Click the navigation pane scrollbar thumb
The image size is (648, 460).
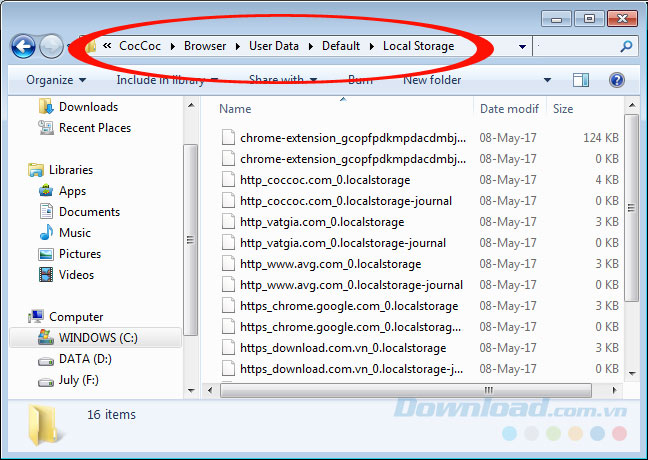191,240
